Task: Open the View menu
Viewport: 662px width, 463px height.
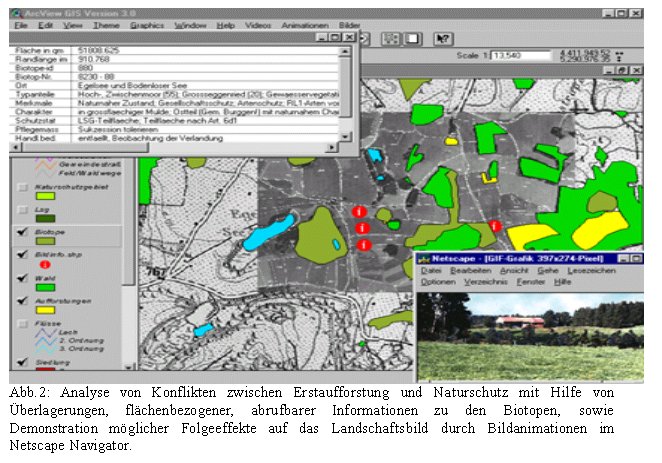Action: tap(73, 25)
